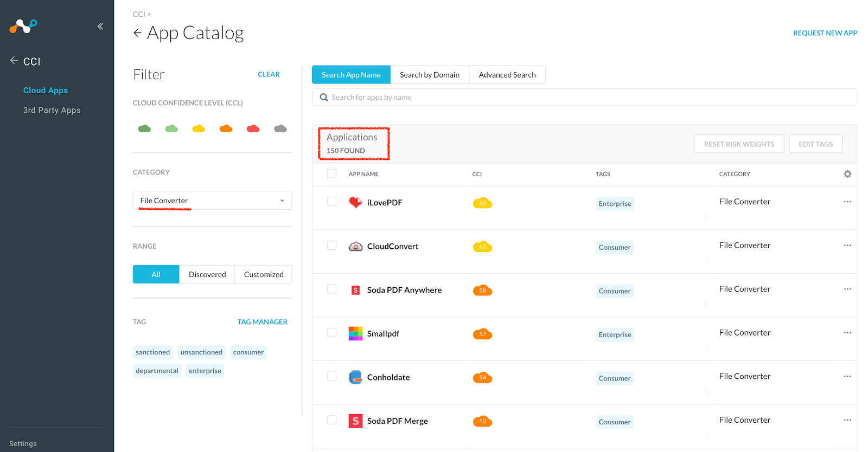
Task: Click RESET RISK WEIGHTS button
Action: pos(739,144)
